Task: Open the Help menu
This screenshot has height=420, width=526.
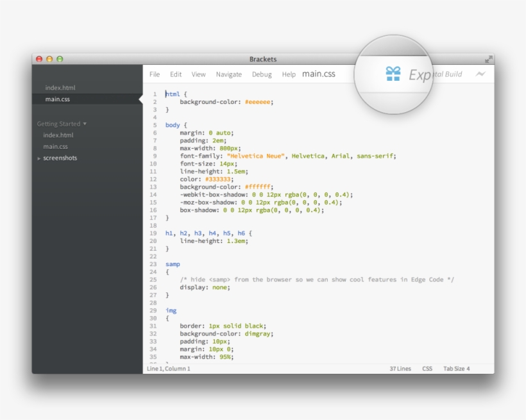Action: (x=289, y=74)
